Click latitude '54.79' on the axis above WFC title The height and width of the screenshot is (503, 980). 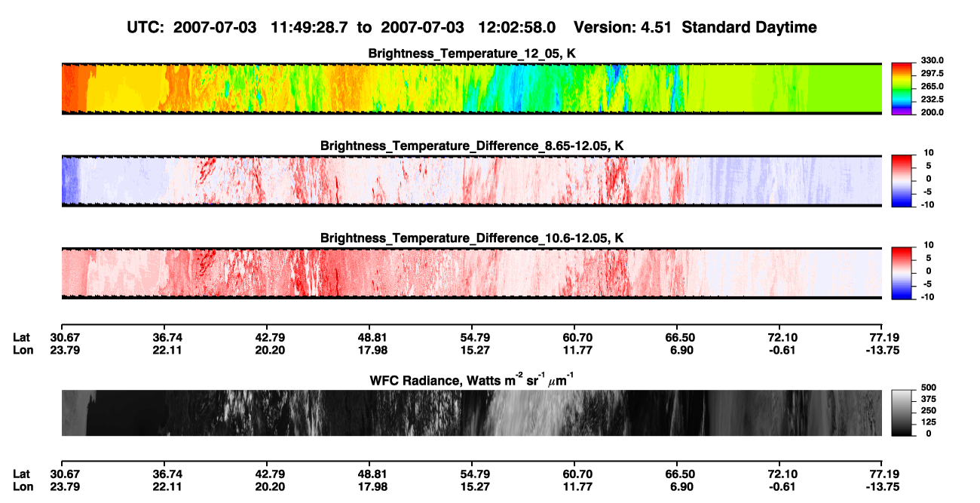click(x=476, y=337)
